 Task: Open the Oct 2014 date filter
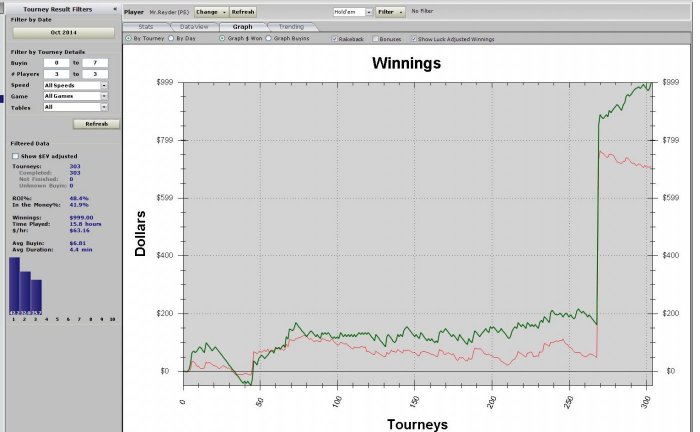coord(63,33)
